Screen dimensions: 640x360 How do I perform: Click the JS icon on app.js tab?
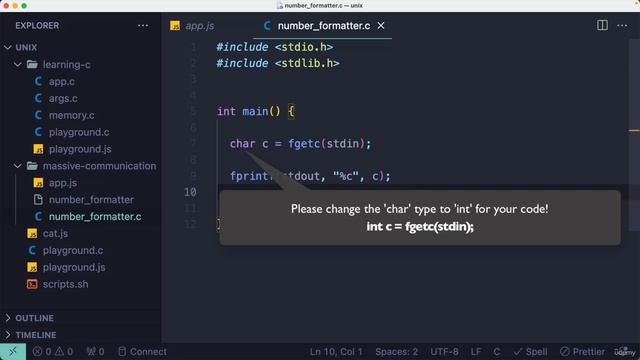click(175, 26)
